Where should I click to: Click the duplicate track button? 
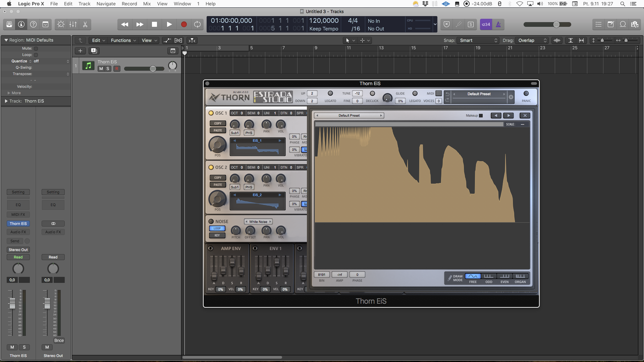point(94,51)
